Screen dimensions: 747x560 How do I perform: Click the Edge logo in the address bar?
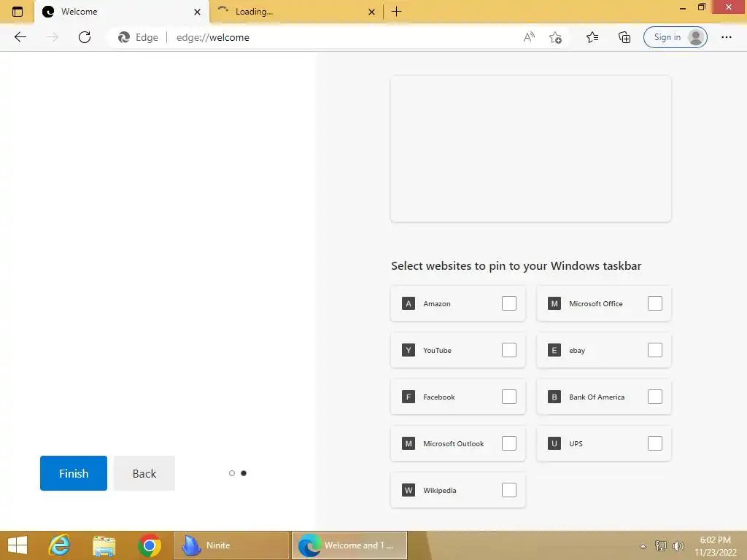124,37
